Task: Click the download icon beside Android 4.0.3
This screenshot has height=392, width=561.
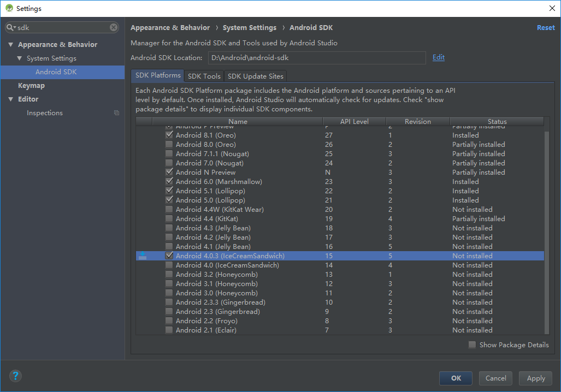Action: [x=143, y=256]
